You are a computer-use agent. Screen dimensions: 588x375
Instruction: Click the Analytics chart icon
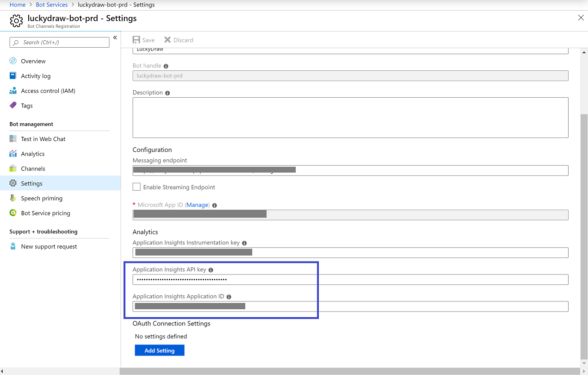click(x=13, y=154)
